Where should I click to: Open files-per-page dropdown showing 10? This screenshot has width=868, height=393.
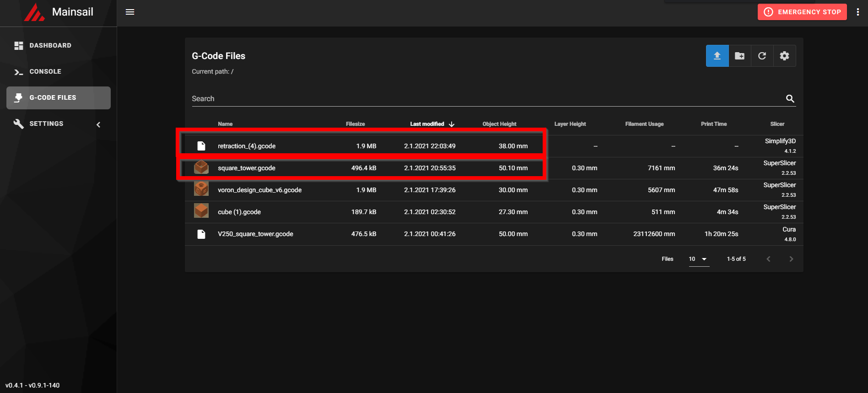tap(699, 259)
